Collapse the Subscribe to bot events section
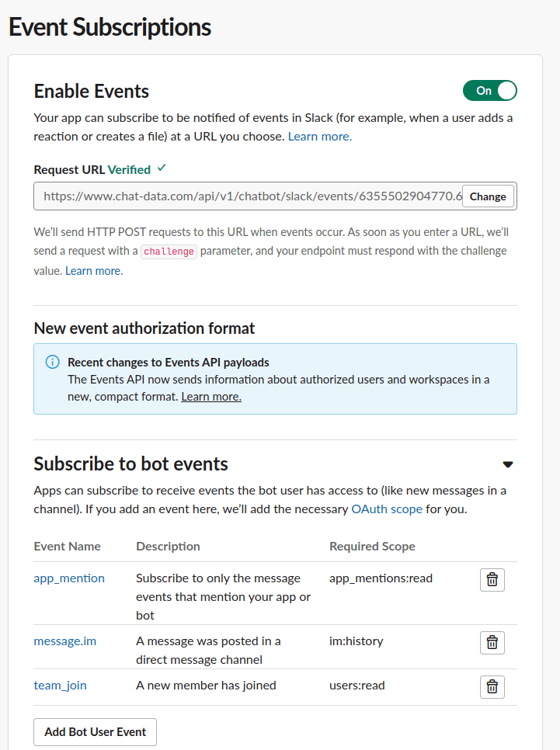This screenshot has width=560, height=750. tap(507, 464)
